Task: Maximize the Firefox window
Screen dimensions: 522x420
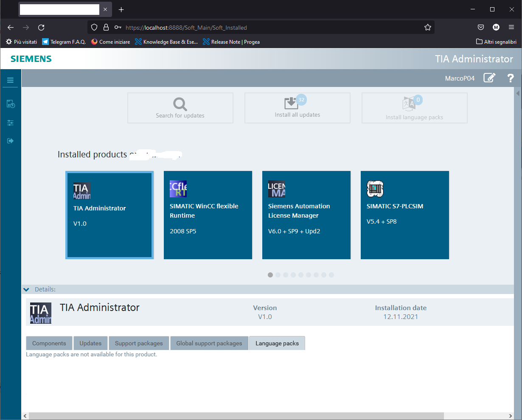Action: pyautogui.click(x=492, y=9)
